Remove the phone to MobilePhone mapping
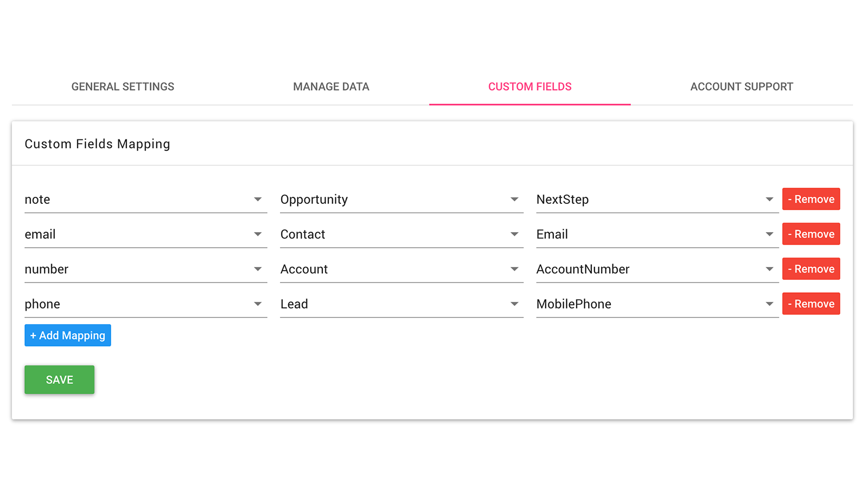Viewport: 868px width, 488px height. click(x=810, y=304)
